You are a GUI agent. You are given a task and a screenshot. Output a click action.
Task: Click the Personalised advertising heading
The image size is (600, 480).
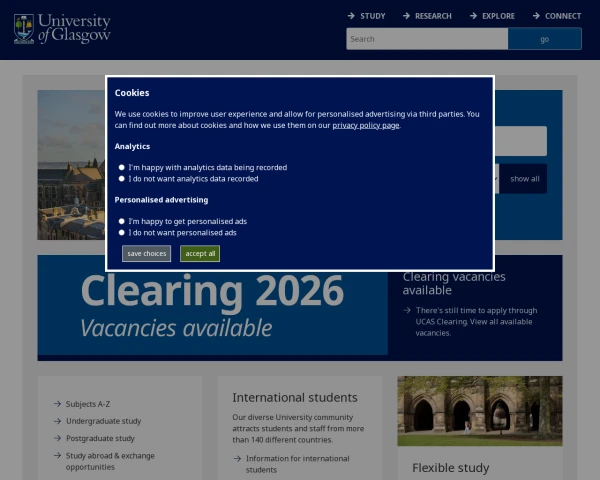tap(161, 200)
